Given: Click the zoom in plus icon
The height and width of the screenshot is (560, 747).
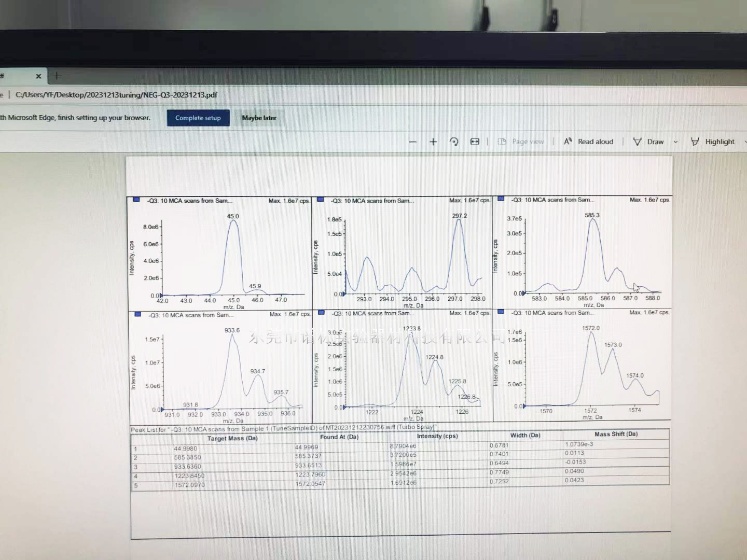Looking at the screenshot, I should (x=433, y=142).
